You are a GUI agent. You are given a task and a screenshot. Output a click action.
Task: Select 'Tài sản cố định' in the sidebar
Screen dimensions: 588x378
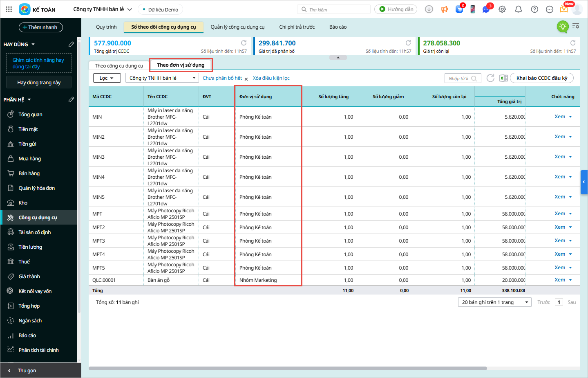point(34,232)
